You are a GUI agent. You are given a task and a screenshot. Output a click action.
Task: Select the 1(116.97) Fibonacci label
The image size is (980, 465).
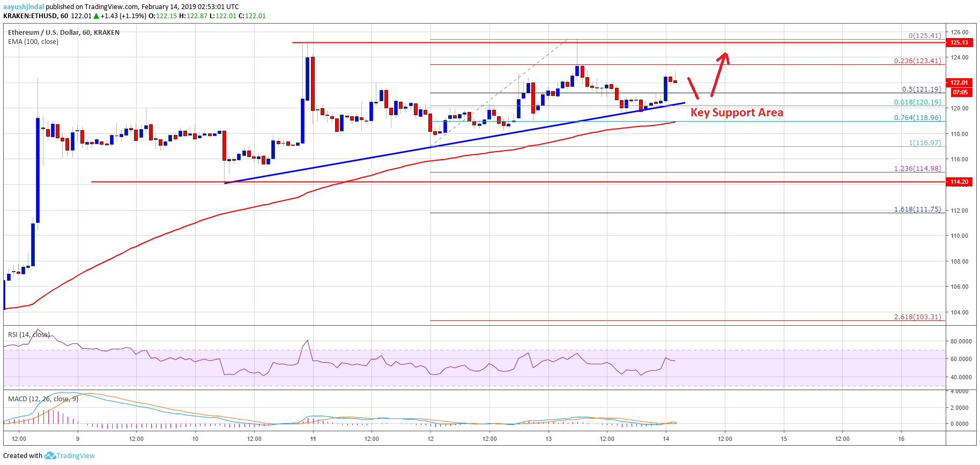tap(925, 143)
